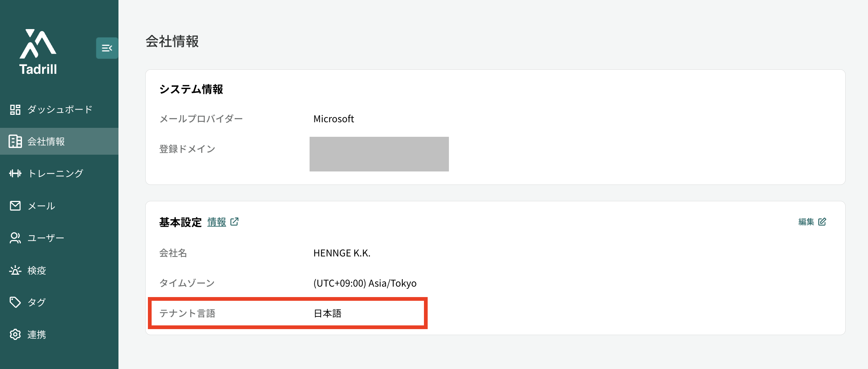Click the training dumbbell icon
Viewport: 868px width, 369px height.
[x=15, y=173]
